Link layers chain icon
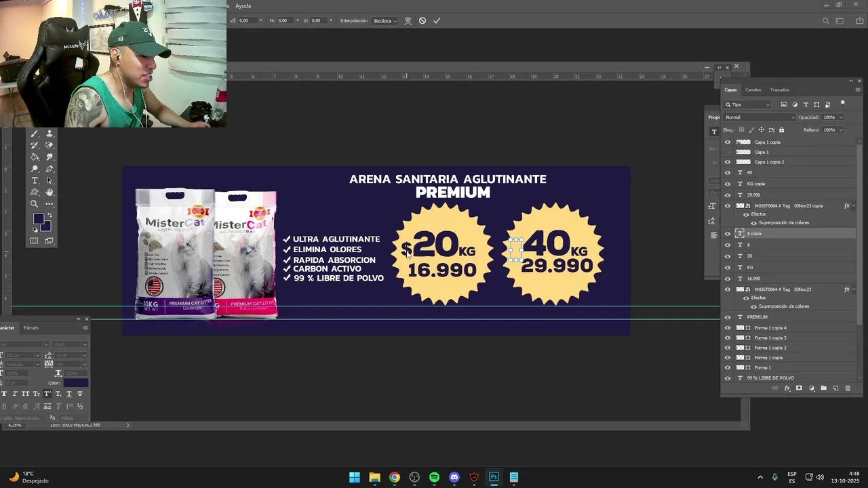The image size is (868, 488). point(774,388)
